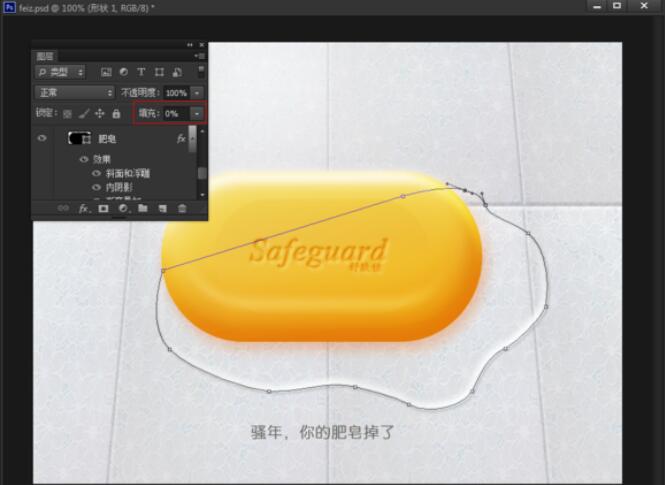Toggle the layer filtering switch
Screen dimensions: 665x485
point(201,71)
